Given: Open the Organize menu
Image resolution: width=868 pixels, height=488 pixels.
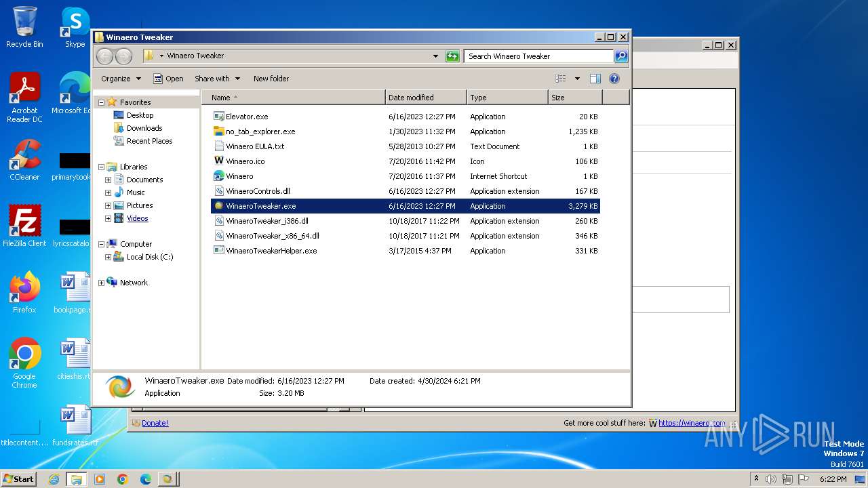Looking at the screenshot, I should click(x=121, y=79).
